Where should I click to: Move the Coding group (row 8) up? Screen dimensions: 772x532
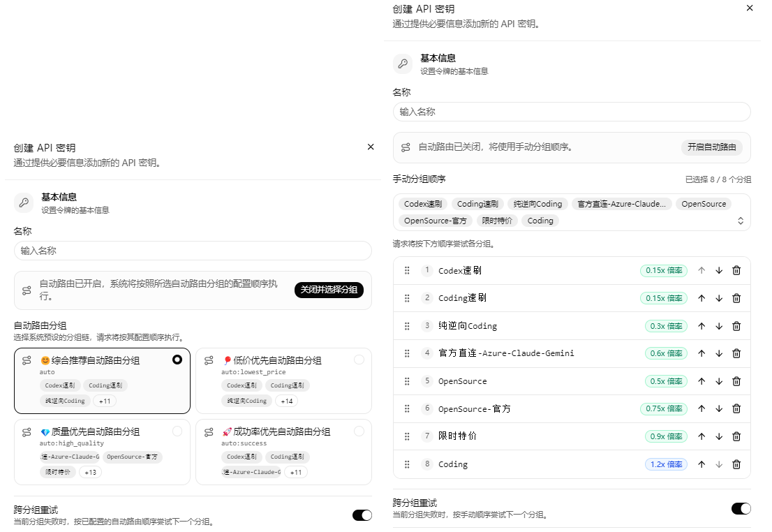point(702,464)
